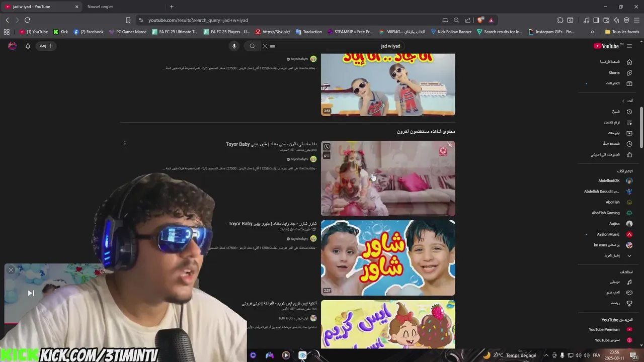The height and width of the screenshot is (362, 644).
Task: Open Abdelhadi2K subscription channel
Action: 615,180
